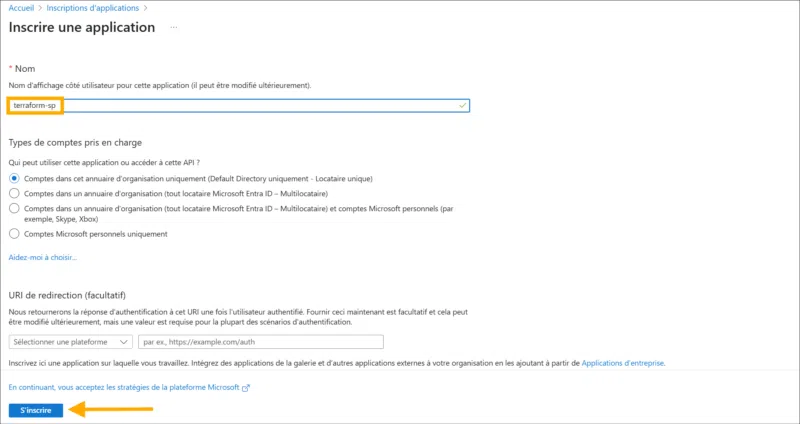Image resolution: width=800 pixels, height=424 pixels.
Task: Open the Applications d'entreprise link
Action: [622, 363]
